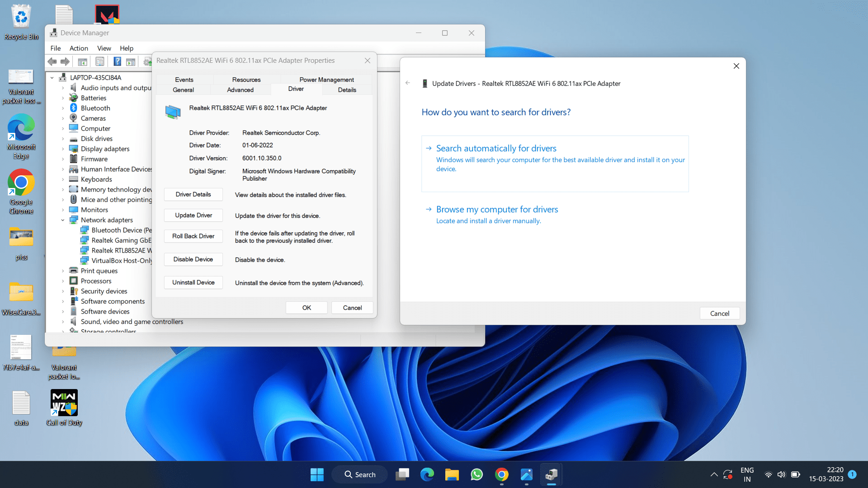Collapse the LAPTOP-435CI84A root node
The width and height of the screenshot is (868, 488).
point(52,78)
